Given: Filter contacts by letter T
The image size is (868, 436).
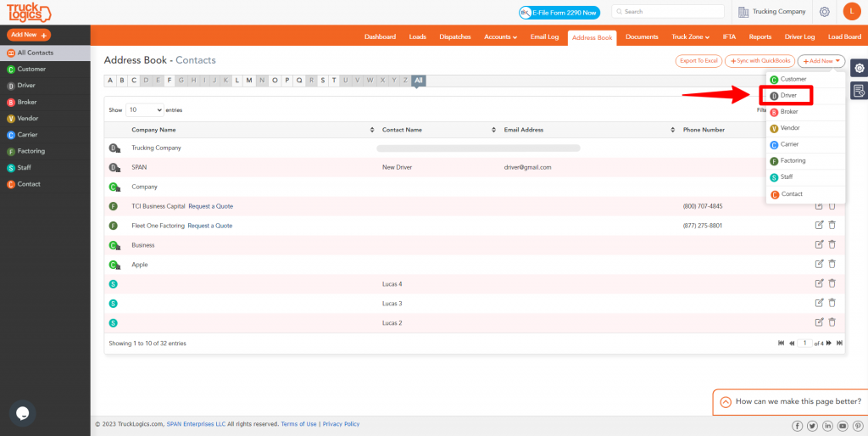Looking at the screenshot, I should (x=334, y=81).
